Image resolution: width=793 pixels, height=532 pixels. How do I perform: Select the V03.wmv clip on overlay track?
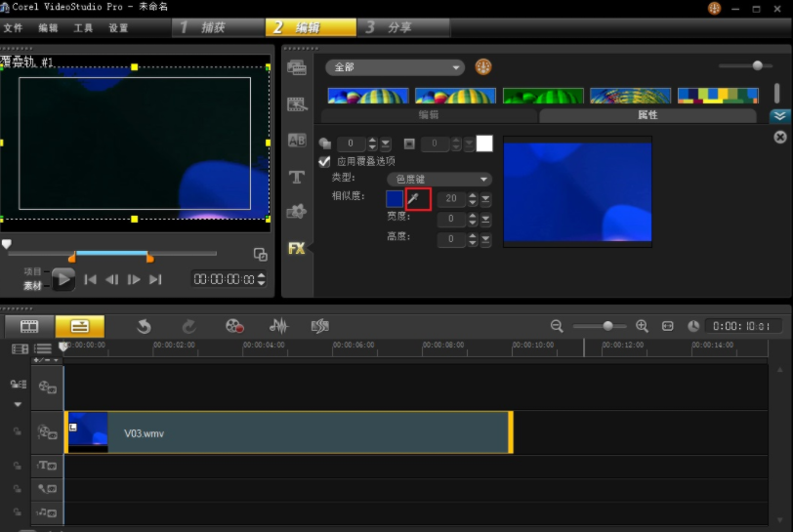coord(289,432)
